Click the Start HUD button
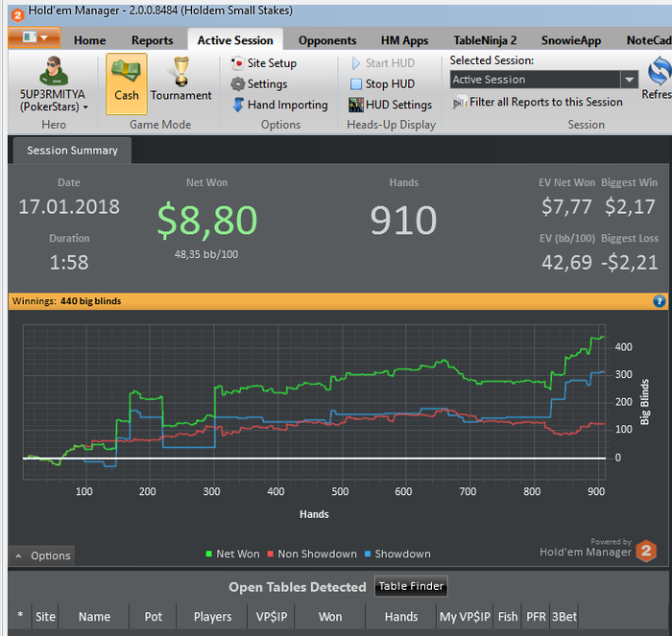The height and width of the screenshot is (636, 672). point(383,63)
